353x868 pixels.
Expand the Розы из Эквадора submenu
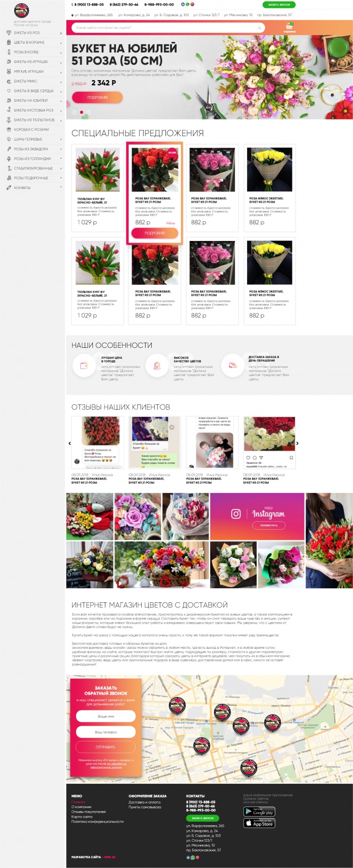(61, 149)
